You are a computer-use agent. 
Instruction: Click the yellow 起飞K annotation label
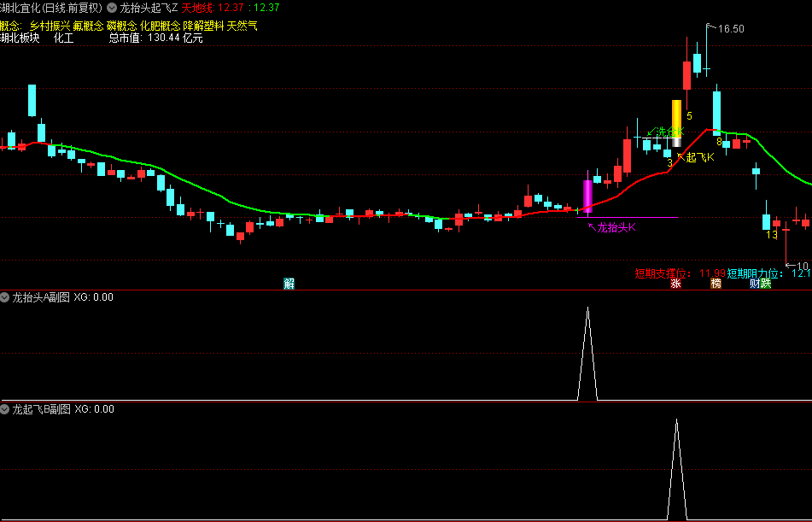tap(700, 157)
